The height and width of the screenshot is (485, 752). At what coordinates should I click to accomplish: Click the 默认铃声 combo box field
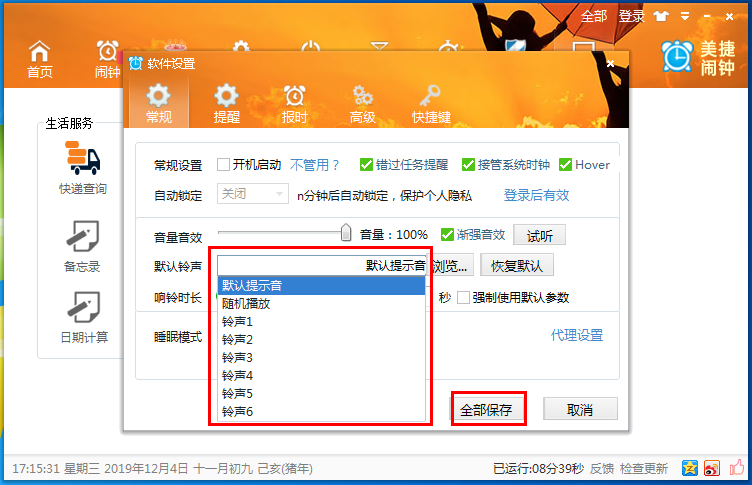tap(322, 266)
